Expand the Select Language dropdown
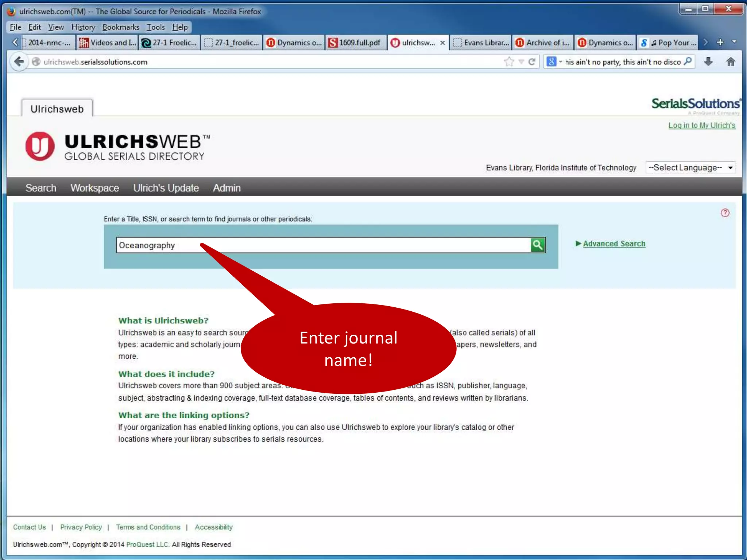The height and width of the screenshot is (560, 747). coord(690,168)
